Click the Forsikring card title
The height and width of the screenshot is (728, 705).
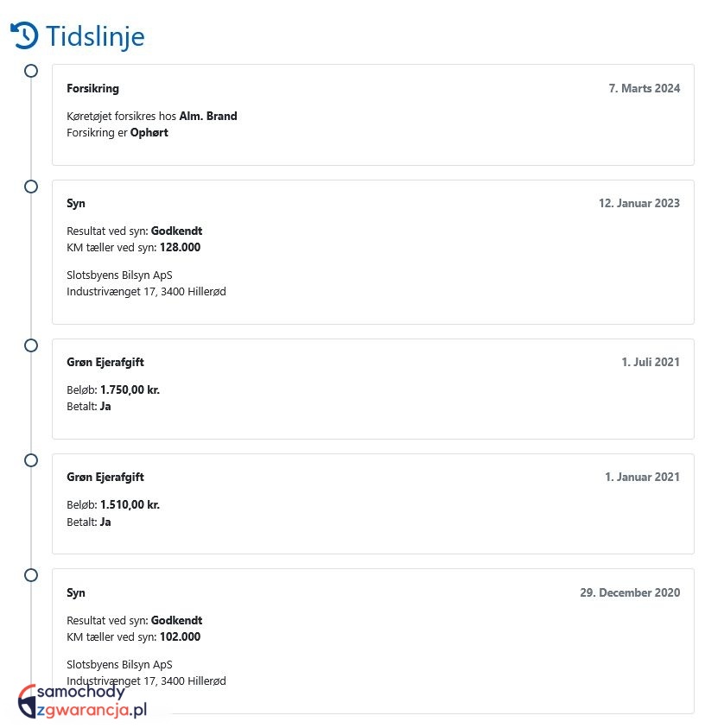tap(92, 88)
